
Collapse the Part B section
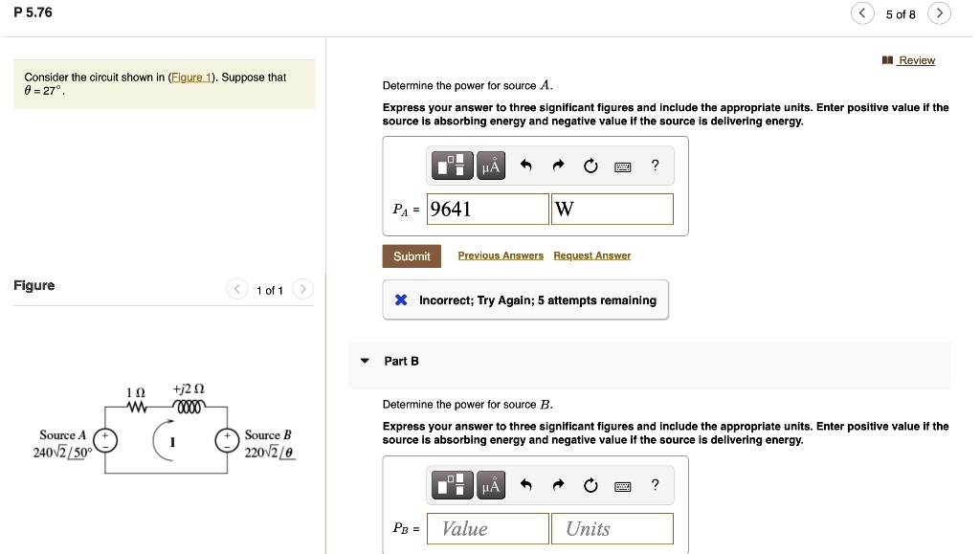tap(365, 361)
